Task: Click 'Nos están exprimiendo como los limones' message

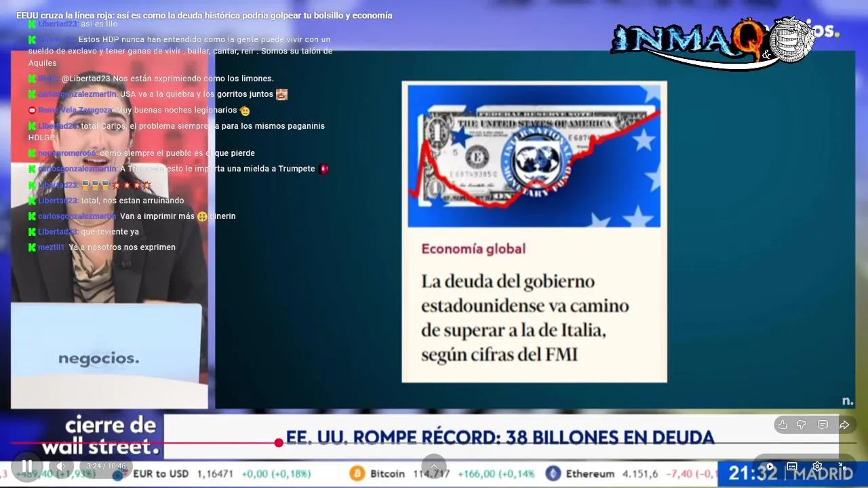Action: click(x=167, y=79)
